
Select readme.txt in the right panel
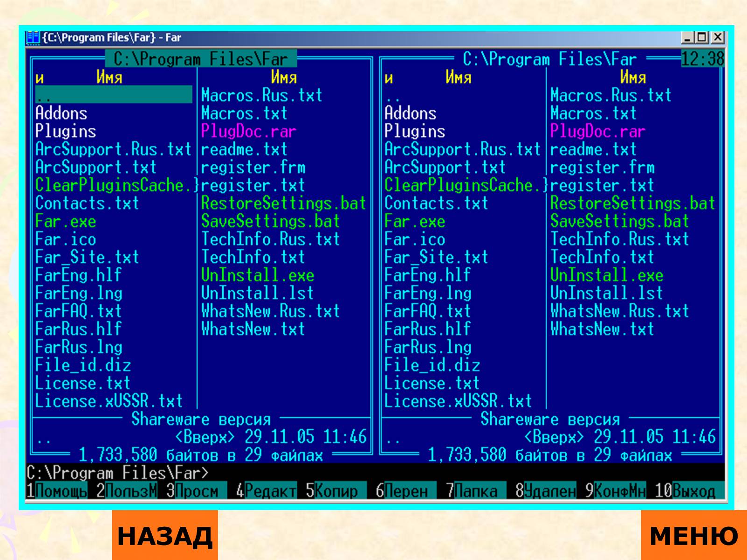click(x=593, y=149)
